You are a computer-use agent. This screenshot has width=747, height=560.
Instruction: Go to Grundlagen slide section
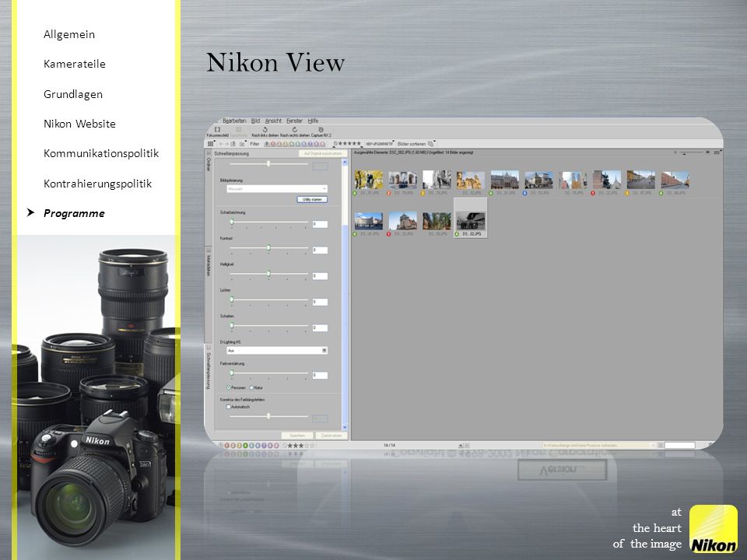tap(73, 94)
